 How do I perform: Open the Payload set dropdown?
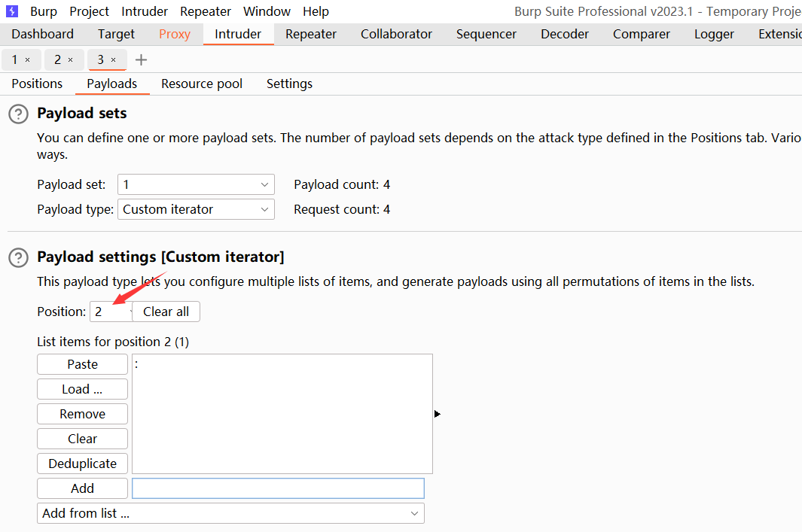(196, 184)
